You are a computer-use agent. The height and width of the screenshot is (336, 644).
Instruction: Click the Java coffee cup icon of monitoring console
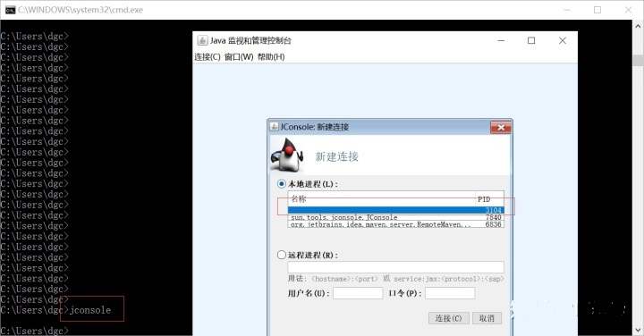pyautogui.click(x=202, y=40)
